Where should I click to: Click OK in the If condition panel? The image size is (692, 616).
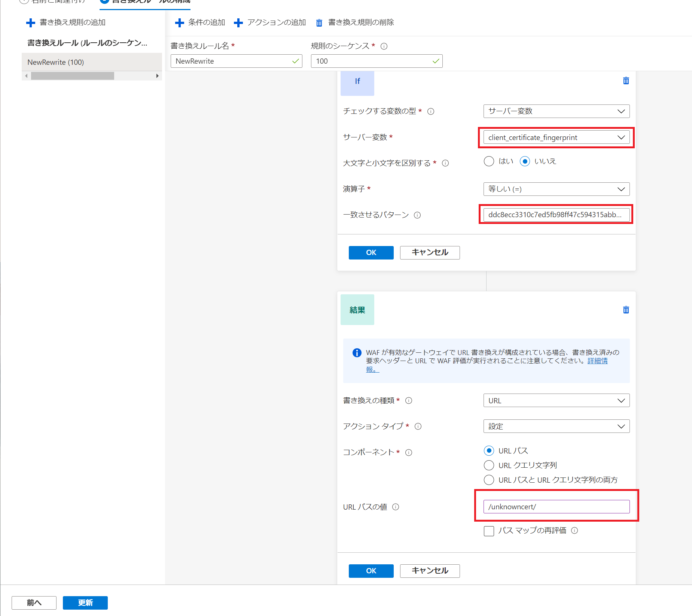click(x=371, y=253)
